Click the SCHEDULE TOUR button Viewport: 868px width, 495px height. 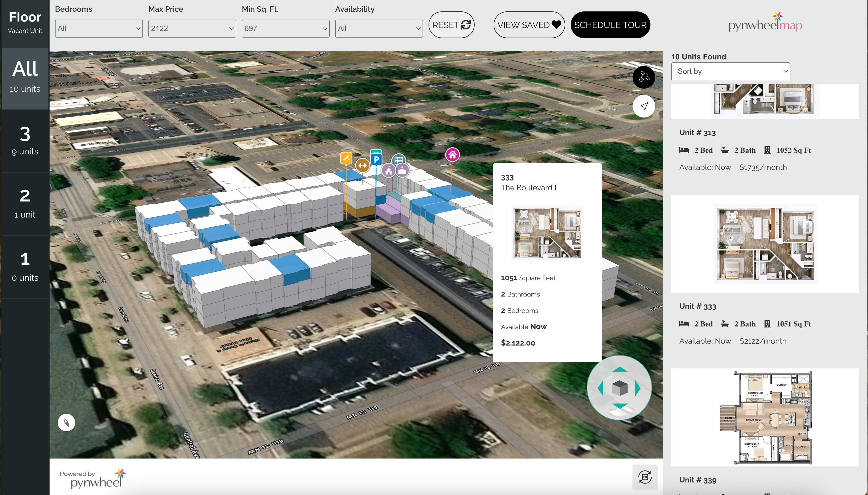tap(610, 25)
